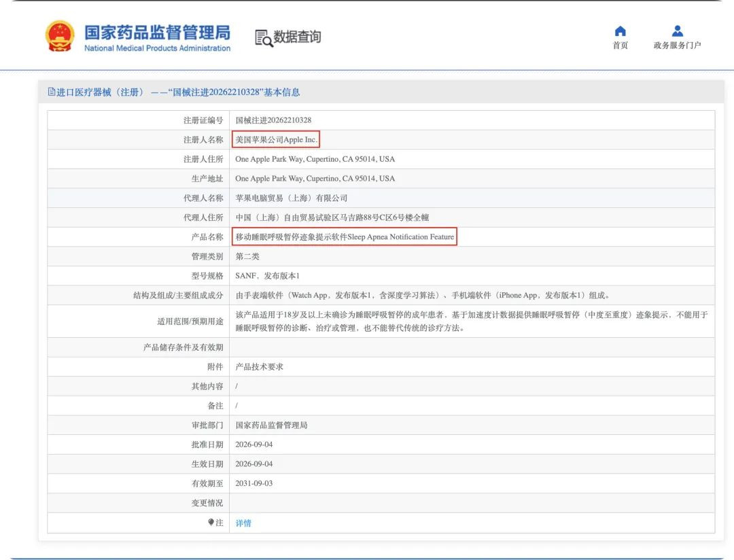Screen dimensions: 734x560
Task: Click 产品技术要求 in the 附件 row
Action: point(260,366)
